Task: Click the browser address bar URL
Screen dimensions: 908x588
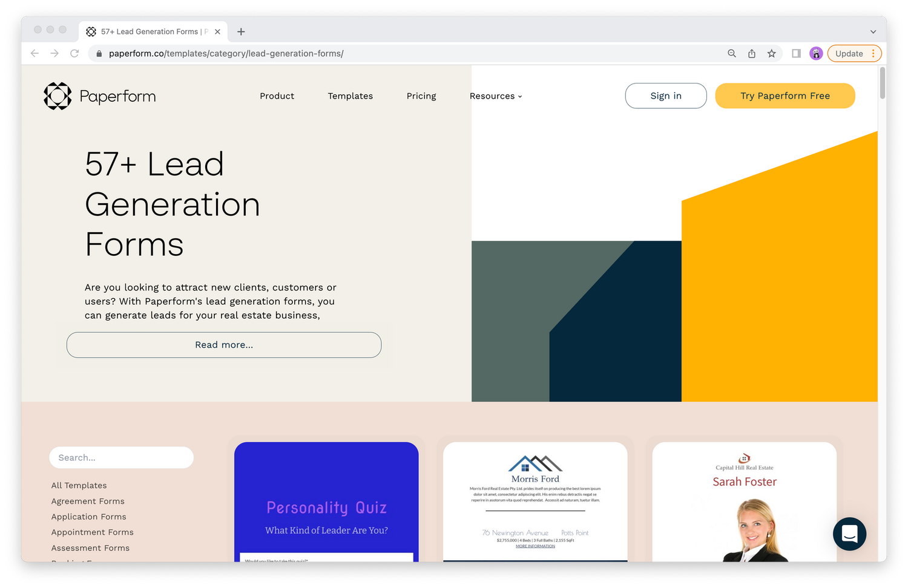Action: pos(226,54)
